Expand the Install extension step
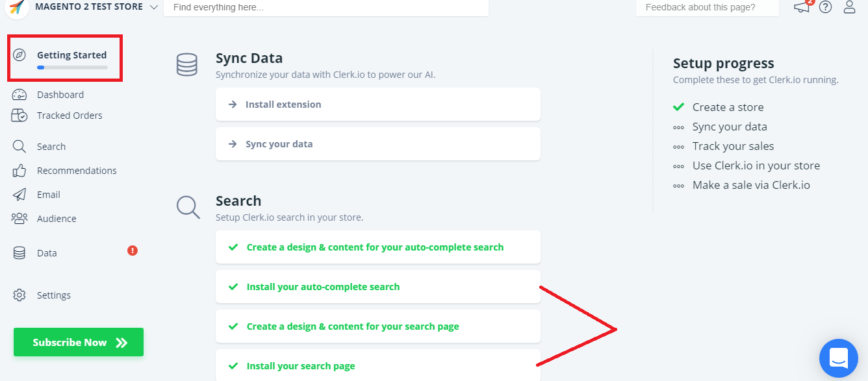The height and width of the screenshot is (381, 868). click(377, 104)
